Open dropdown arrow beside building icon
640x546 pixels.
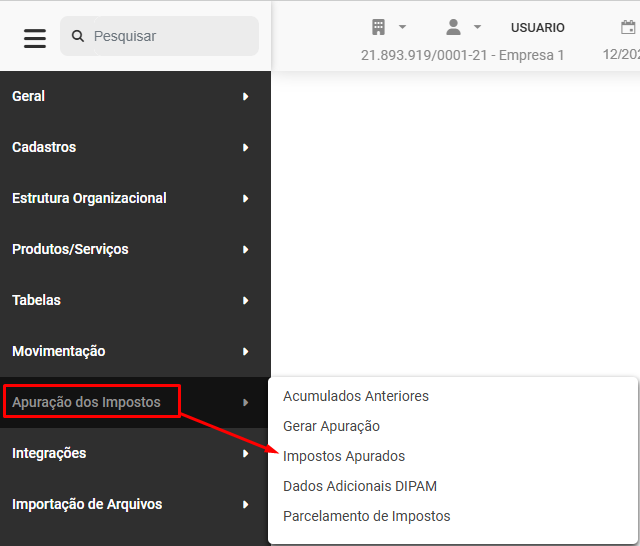pos(402,27)
